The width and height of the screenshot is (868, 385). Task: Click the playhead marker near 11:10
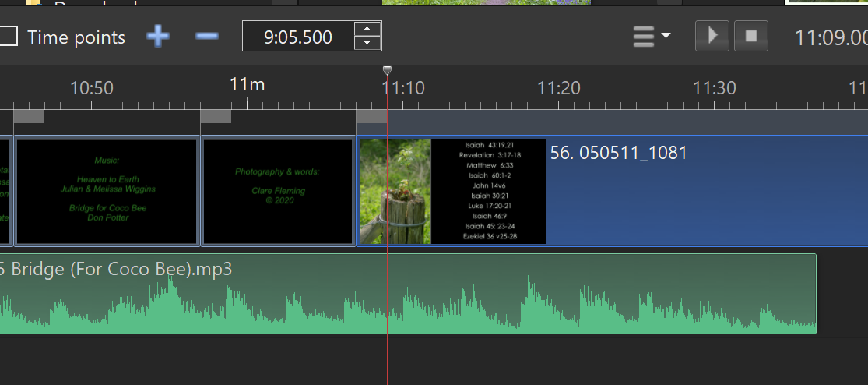pos(387,72)
